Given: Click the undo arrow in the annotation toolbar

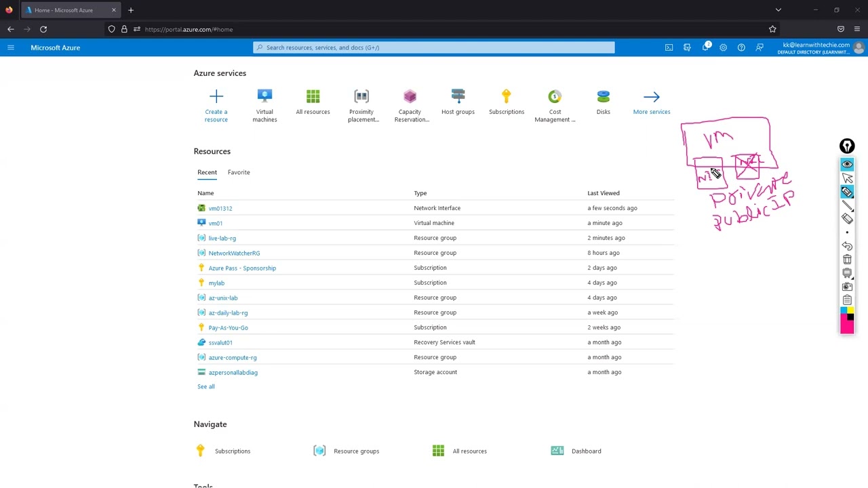Looking at the screenshot, I should tap(847, 246).
